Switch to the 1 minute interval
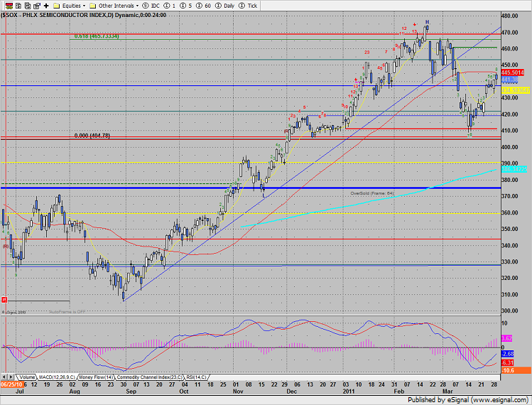The height and width of the screenshot is (405, 532). [x=170, y=6]
